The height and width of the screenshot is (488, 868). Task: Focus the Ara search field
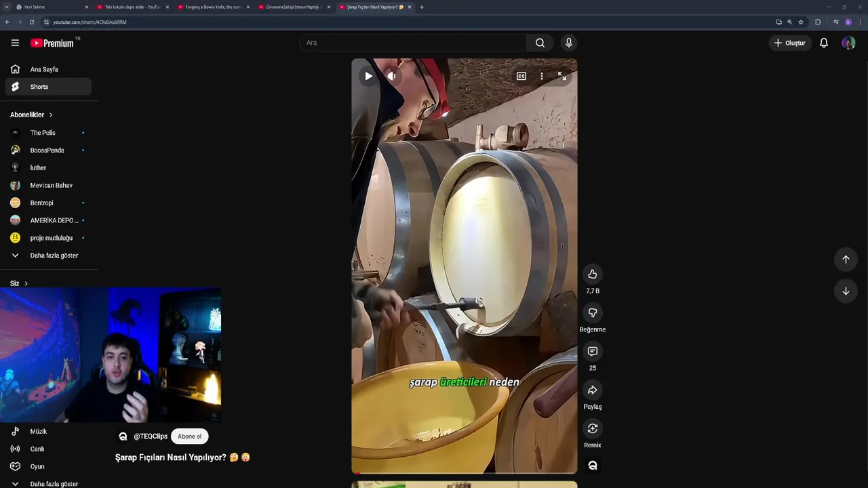click(x=413, y=43)
